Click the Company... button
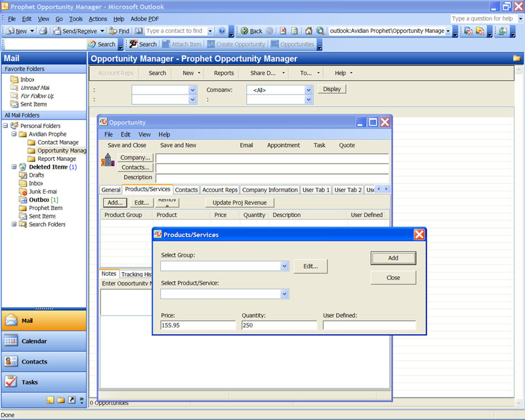Viewport: 525px width, 420px height. click(x=135, y=157)
